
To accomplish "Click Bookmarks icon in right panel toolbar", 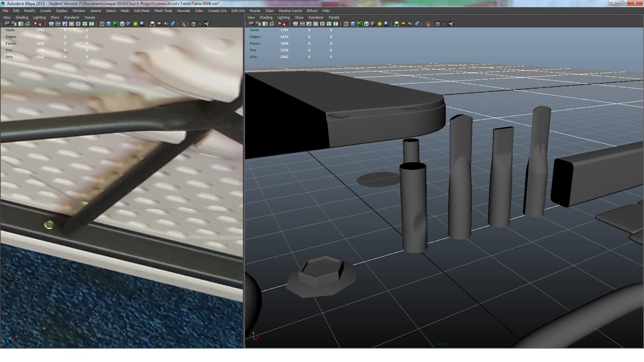I will point(265,24).
